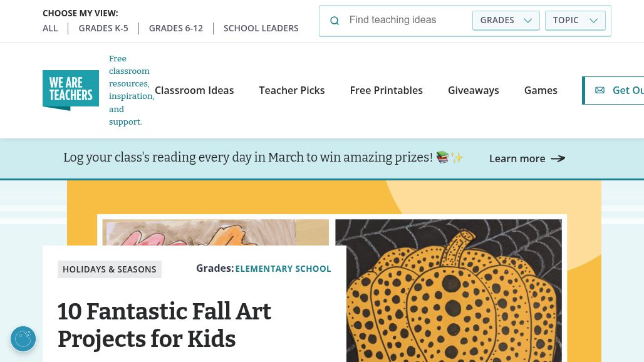Expand the Topic dropdown
The width and height of the screenshot is (644, 362).
point(575,20)
